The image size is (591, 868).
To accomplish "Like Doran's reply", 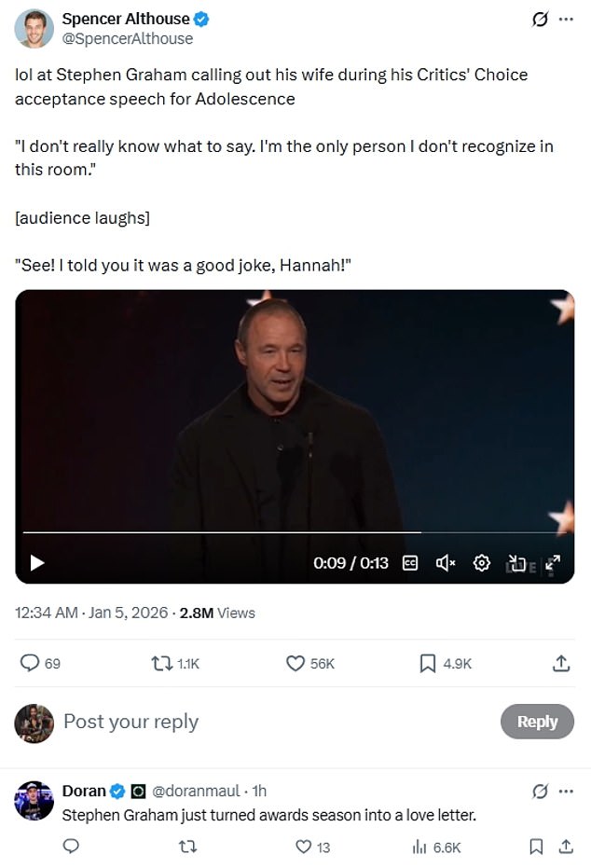I will pos(303,847).
